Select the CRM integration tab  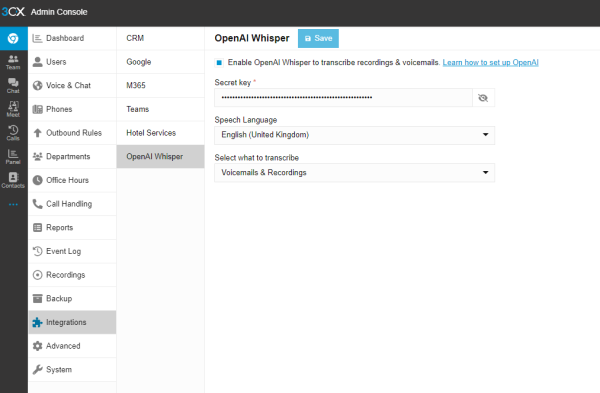coord(160,38)
